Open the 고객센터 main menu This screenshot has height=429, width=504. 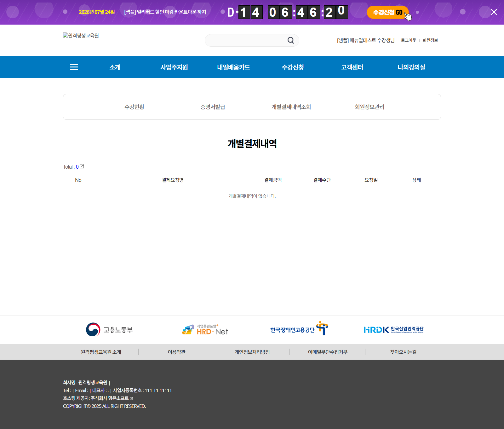(x=352, y=67)
